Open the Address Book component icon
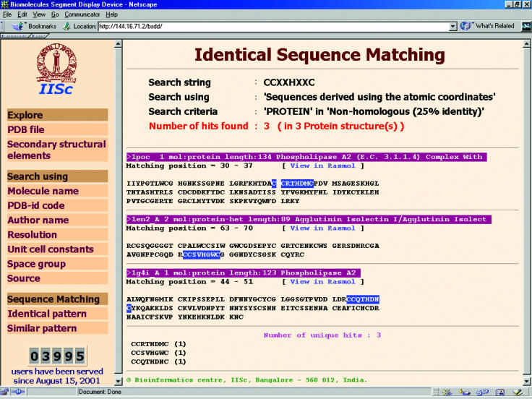 click(500, 392)
